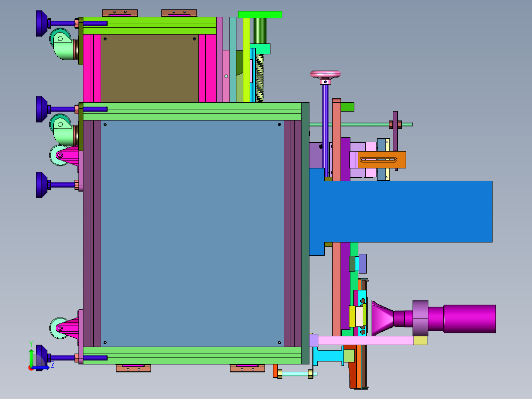This screenshot has height=399, width=532.
Task: Pick the light pink horizontal bar
Action: pyautogui.click(x=365, y=341)
